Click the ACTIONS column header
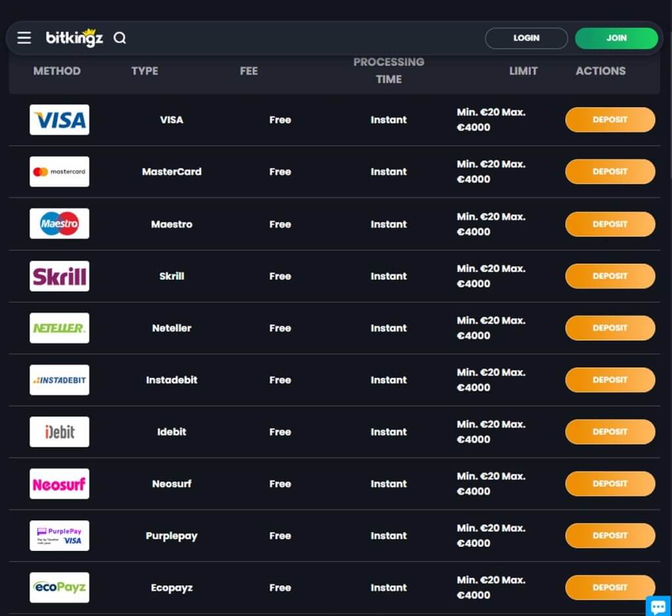This screenshot has height=616, width=672. pos(600,71)
